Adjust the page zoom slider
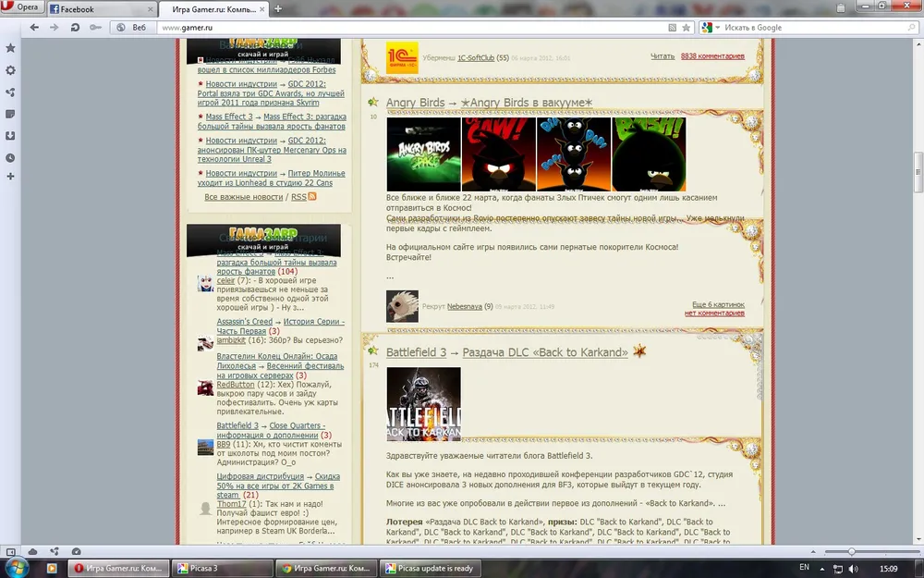 tap(851, 551)
